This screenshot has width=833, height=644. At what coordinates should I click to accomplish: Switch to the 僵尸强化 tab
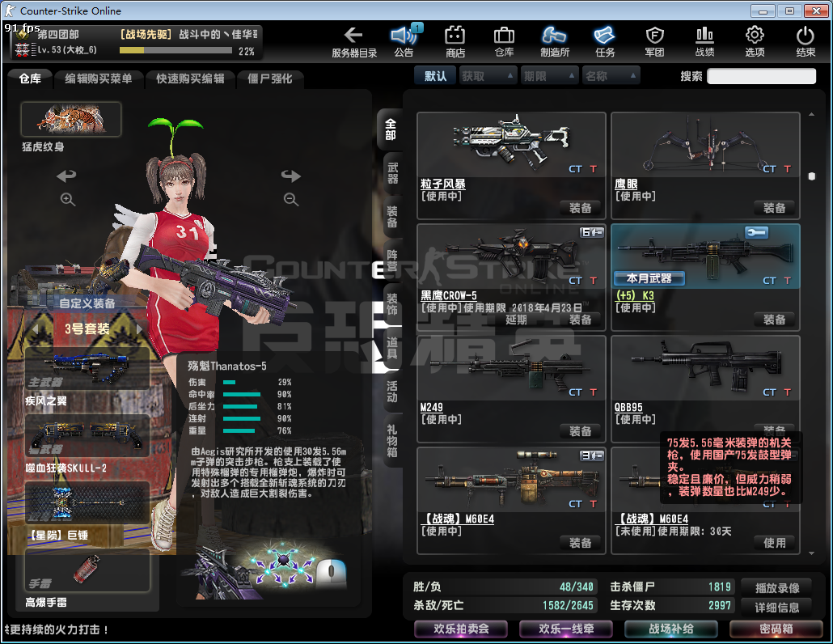270,78
